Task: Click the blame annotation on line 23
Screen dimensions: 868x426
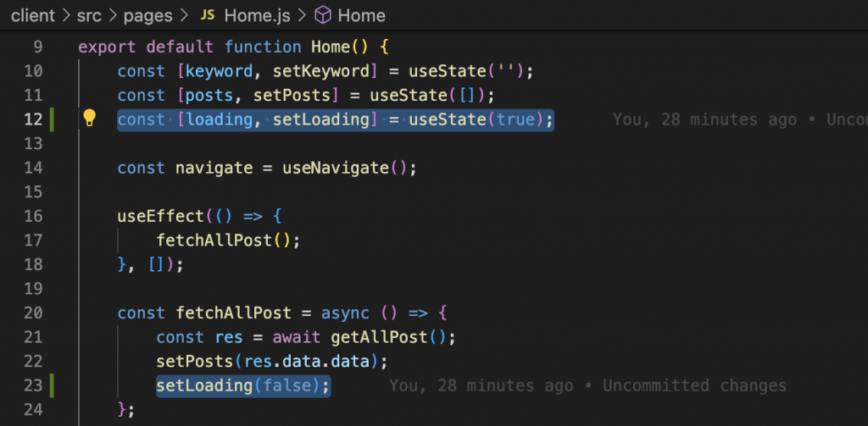Action: (587, 385)
